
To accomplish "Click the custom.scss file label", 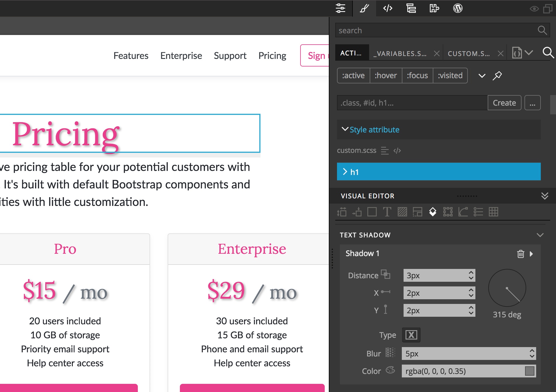I will [357, 150].
